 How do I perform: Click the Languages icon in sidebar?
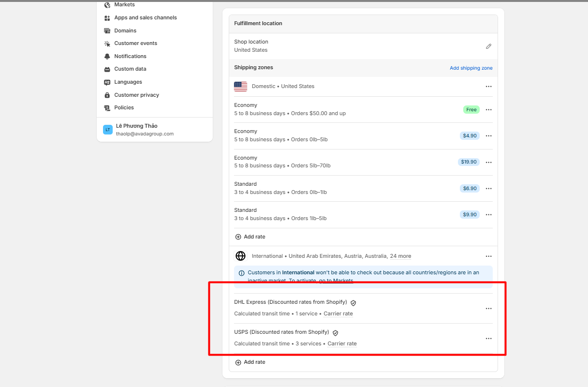point(107,82)
